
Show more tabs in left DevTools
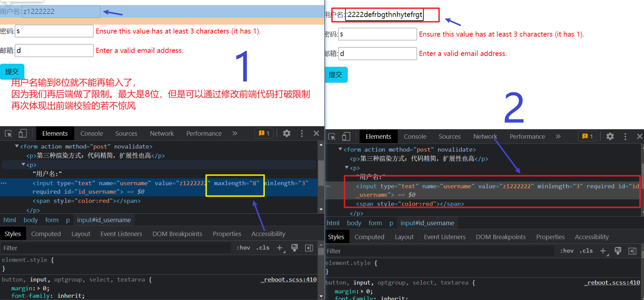(235, 133)
